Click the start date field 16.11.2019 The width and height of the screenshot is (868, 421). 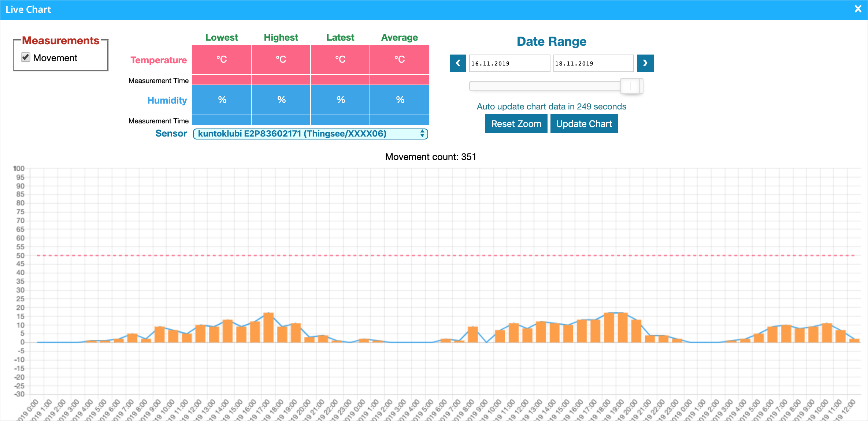coord(509,63)
